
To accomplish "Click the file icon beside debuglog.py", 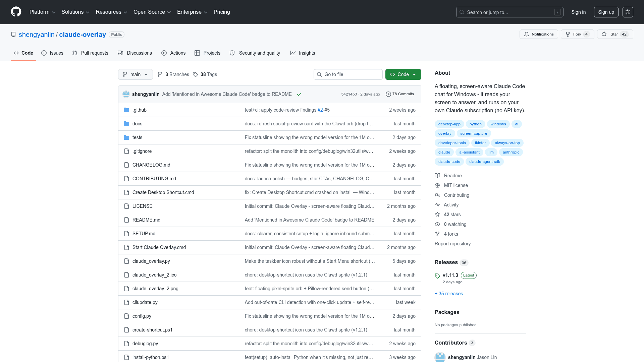I will click(126, 344).
